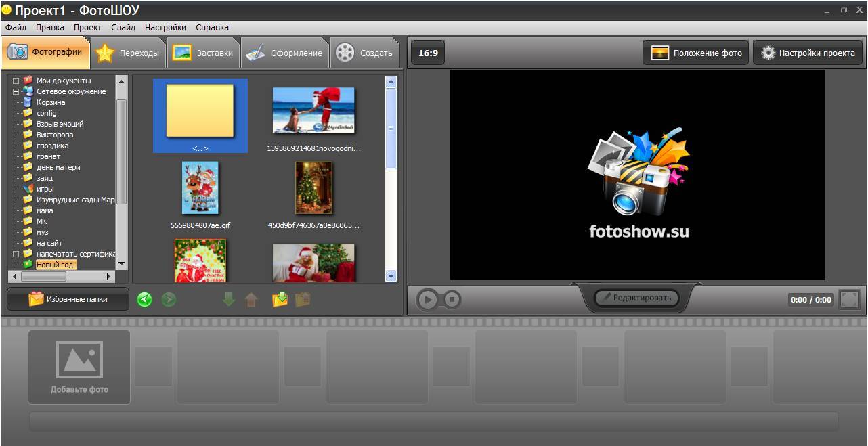The image size is (868, 446).
Task: Select the на сайт folder
Action: (x=49, y=243)
